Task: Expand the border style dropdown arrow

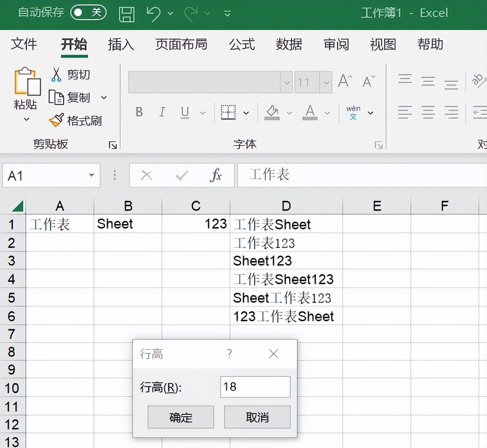Action: tap(246, 113)
